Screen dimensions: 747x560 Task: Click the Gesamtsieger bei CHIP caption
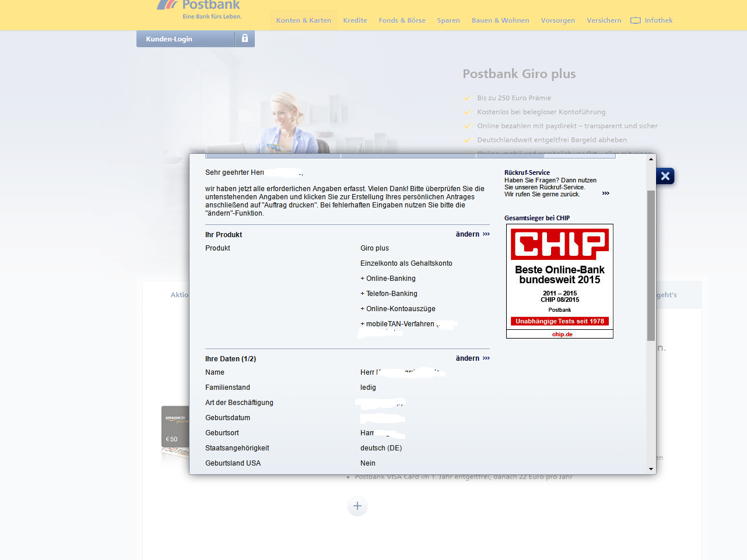tap(537, 218)
